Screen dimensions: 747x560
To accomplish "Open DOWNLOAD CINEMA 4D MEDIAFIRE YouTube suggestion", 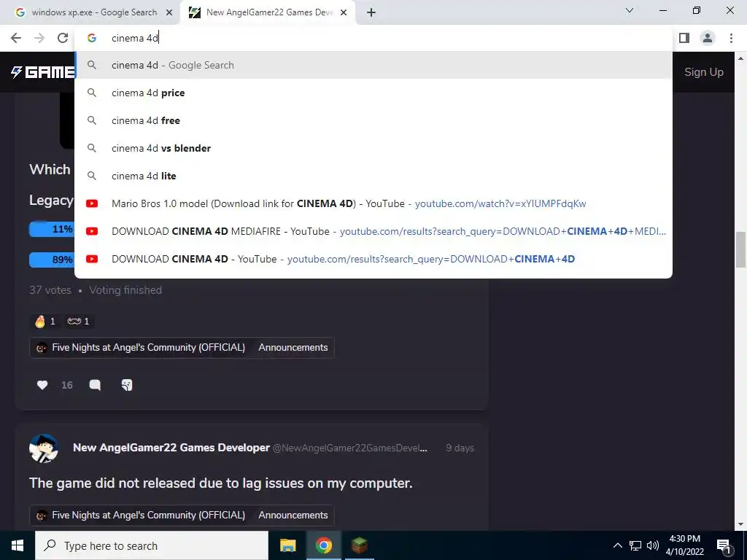I will (x=373, y=231).
